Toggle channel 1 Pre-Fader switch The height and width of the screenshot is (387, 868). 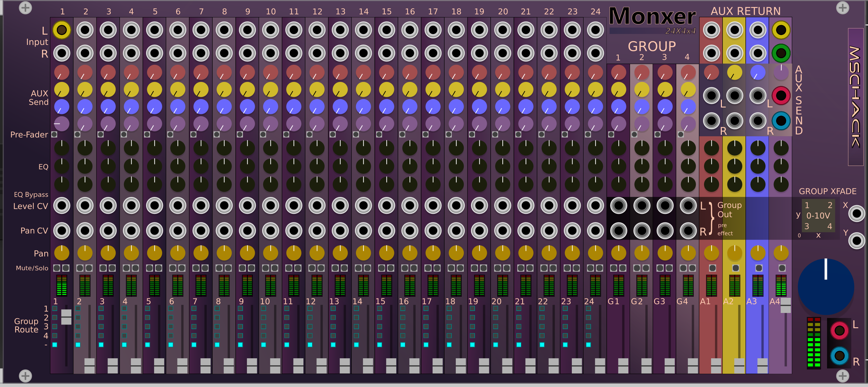coord(54,135)
